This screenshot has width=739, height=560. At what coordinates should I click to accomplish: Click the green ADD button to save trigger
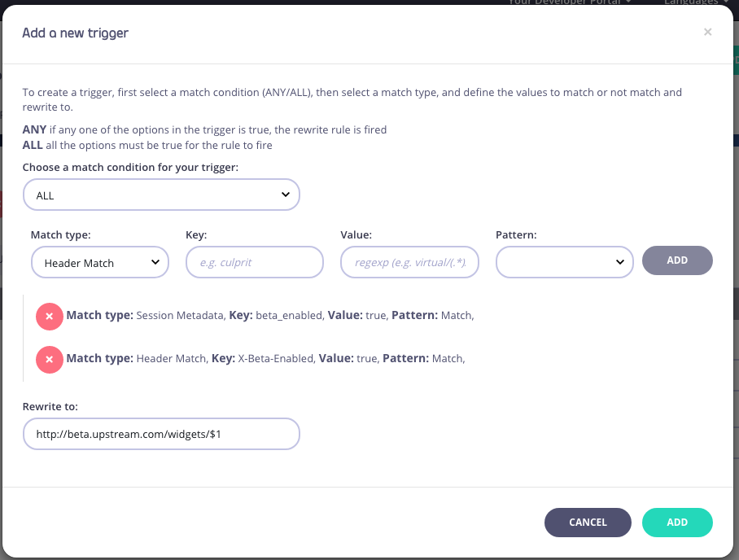click(x=677, y=522)
